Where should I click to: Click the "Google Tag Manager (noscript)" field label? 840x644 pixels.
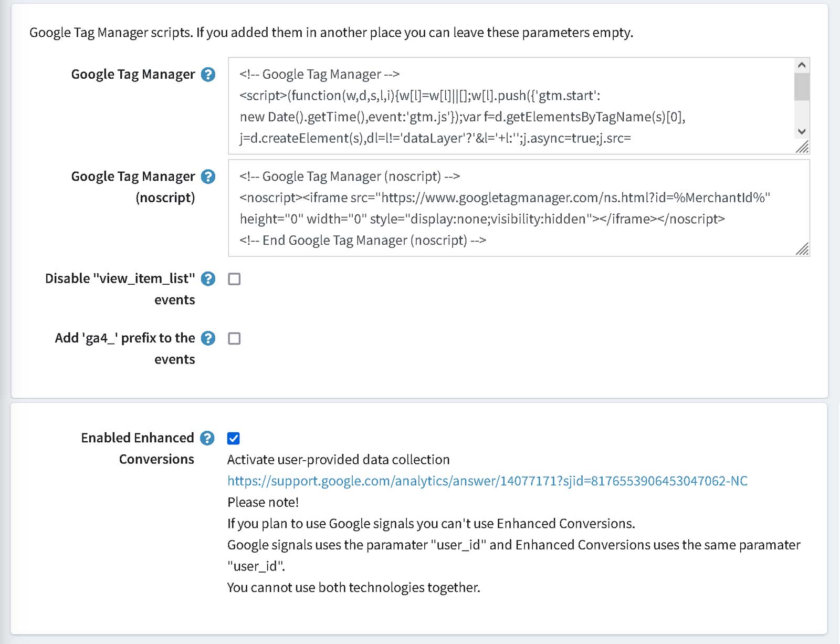[x=133, y=187]
